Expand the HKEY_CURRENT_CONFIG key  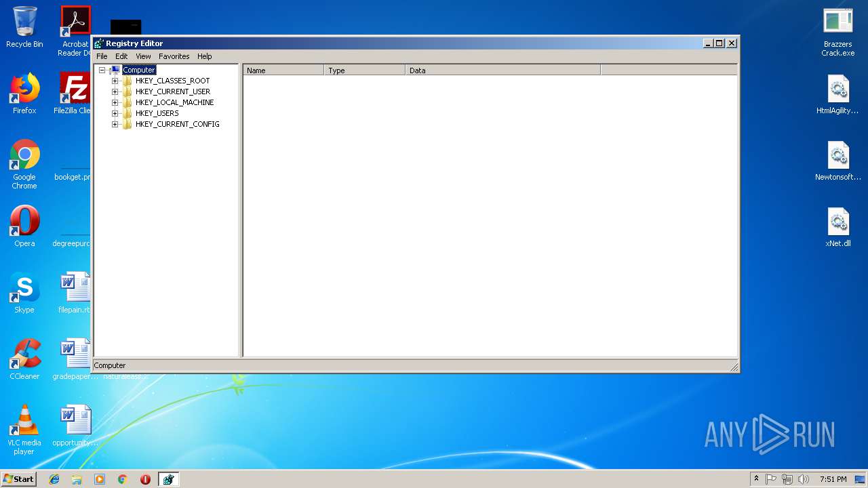click(x=115, y=124)
